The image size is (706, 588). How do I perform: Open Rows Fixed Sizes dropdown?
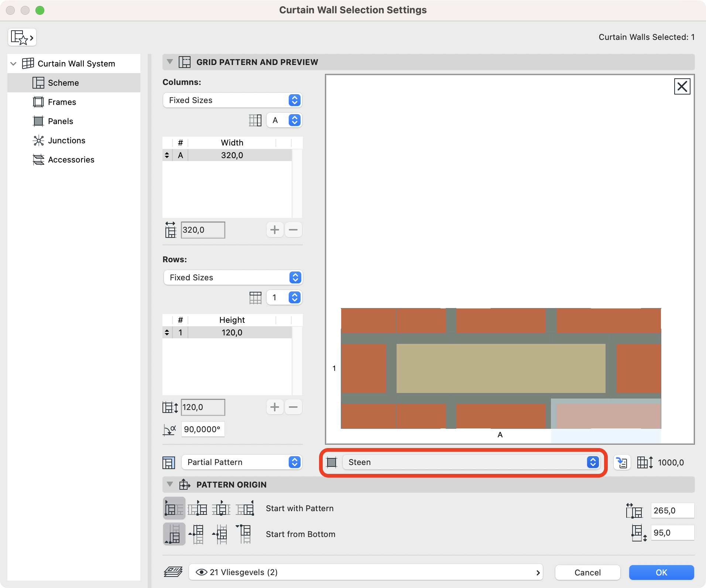pos(233,277)
